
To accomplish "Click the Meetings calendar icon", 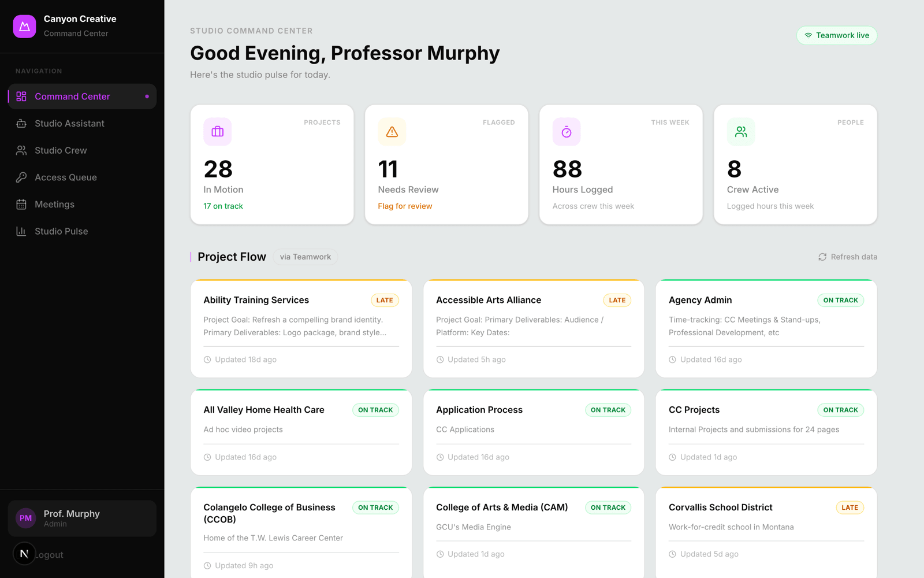I will 21,205.
